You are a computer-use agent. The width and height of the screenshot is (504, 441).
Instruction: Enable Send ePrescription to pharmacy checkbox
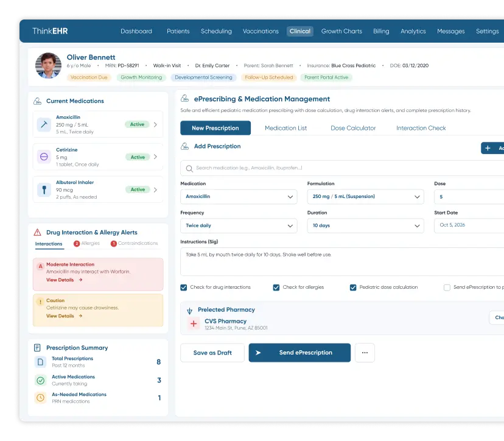pyautogui.click(x=447, y=288)
